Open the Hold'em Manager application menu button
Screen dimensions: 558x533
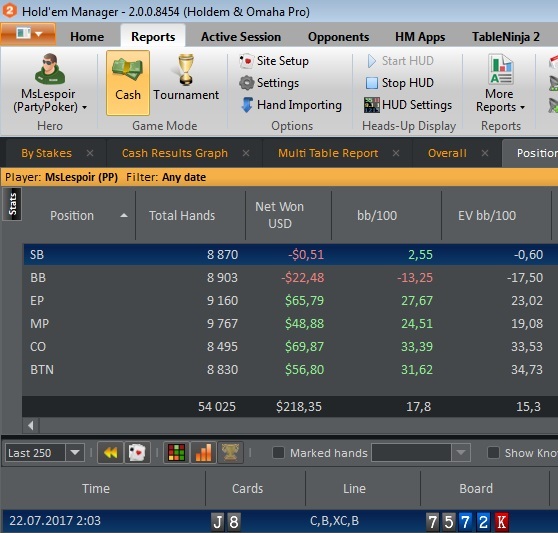pyautogui.click(x=28, y=34)
